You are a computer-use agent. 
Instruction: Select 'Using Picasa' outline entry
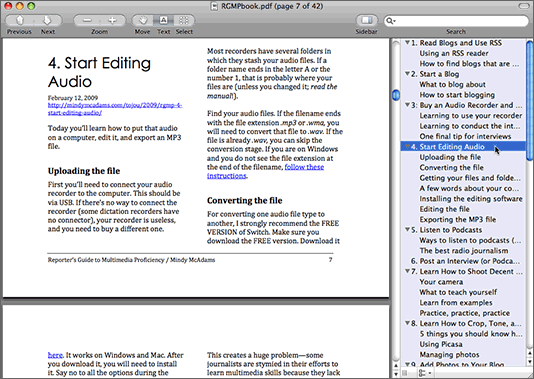(x=441, y=344)
